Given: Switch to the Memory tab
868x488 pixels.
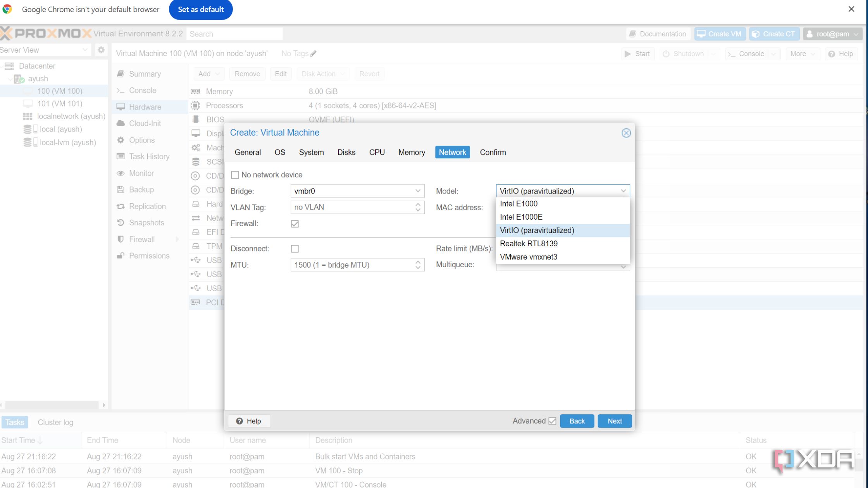Looking at the screenshot, I should tap(412, 152).
